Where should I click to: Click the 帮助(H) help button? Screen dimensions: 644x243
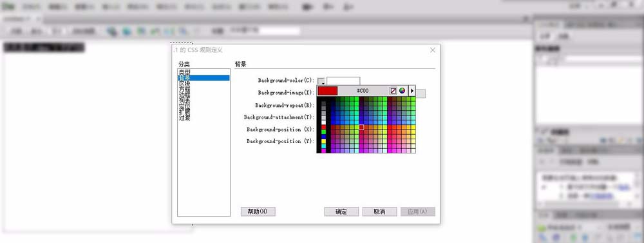[x=258, y=211]
